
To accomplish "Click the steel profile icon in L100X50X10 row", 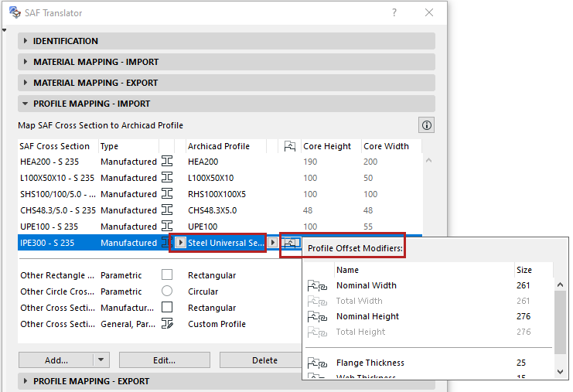I will (x=167, y=178).
